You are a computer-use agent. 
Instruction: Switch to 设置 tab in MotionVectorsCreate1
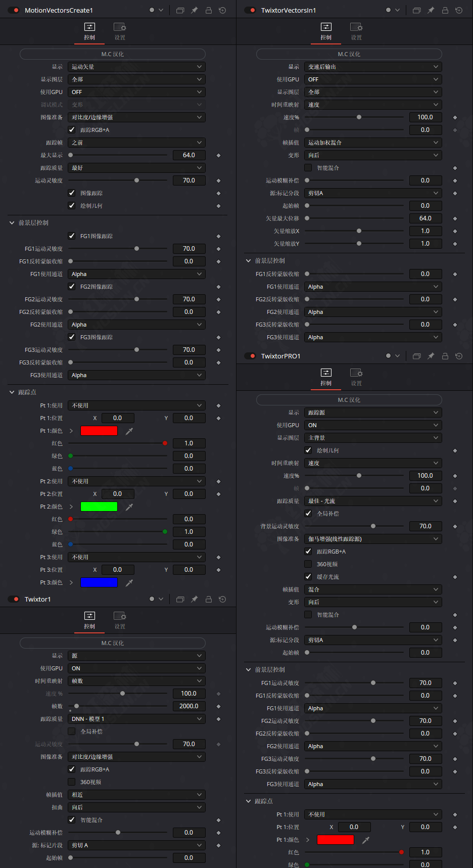coord(120,31)
